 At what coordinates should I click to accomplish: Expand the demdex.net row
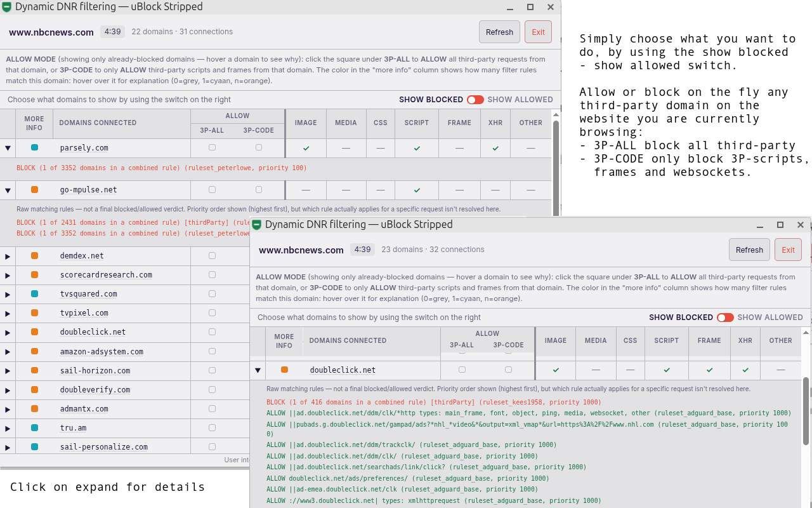[8, 257]
